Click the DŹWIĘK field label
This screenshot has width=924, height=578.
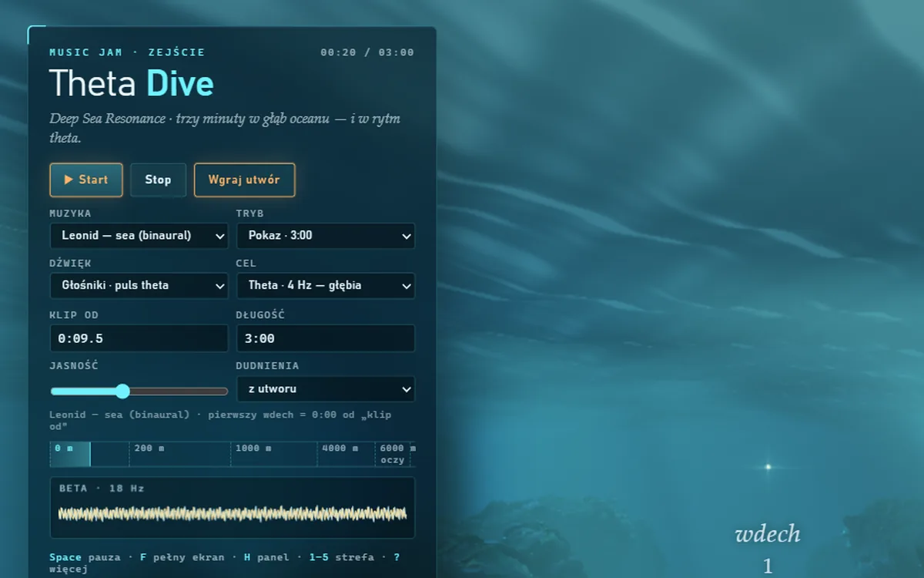(70, 263)
